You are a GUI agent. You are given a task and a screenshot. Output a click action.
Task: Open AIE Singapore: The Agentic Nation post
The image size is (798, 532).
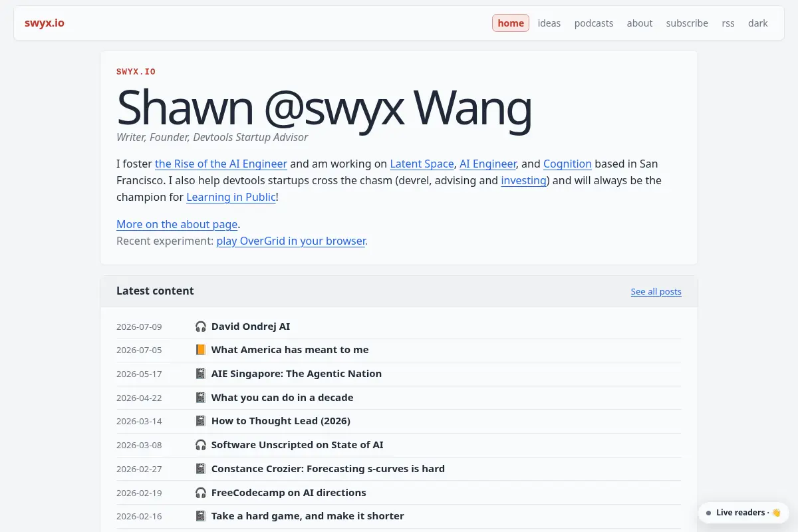(x=297, y=374)
